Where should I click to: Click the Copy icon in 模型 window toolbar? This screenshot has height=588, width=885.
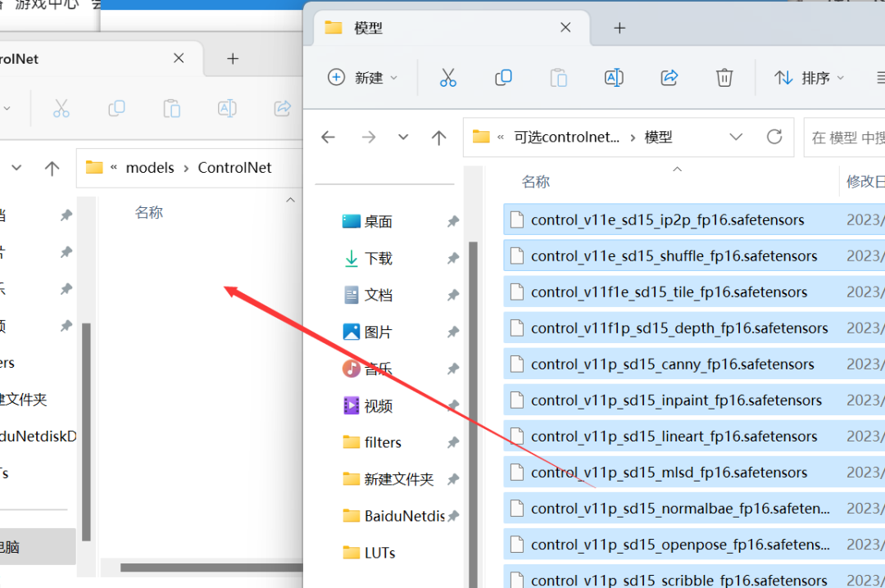[503, 78]
